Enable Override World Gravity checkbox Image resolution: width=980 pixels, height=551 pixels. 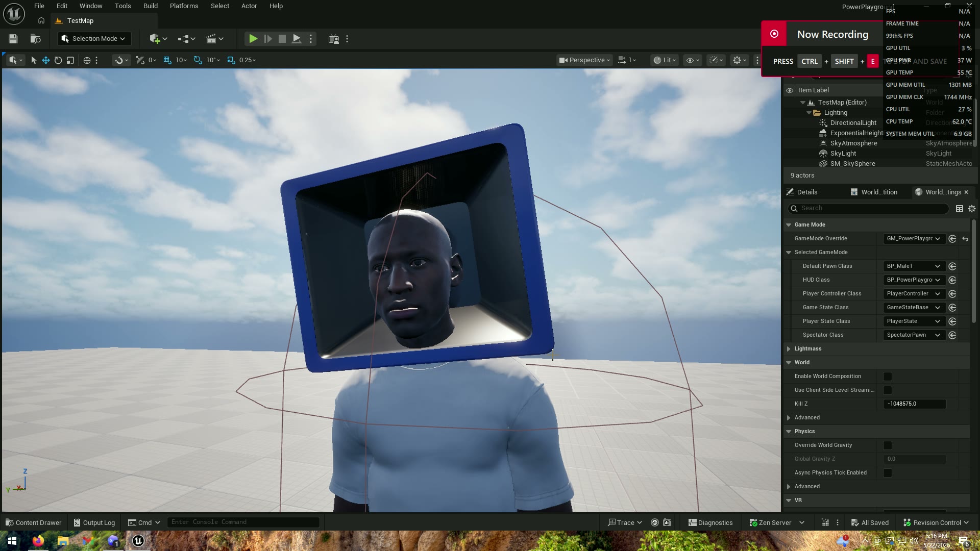(888, 445)
